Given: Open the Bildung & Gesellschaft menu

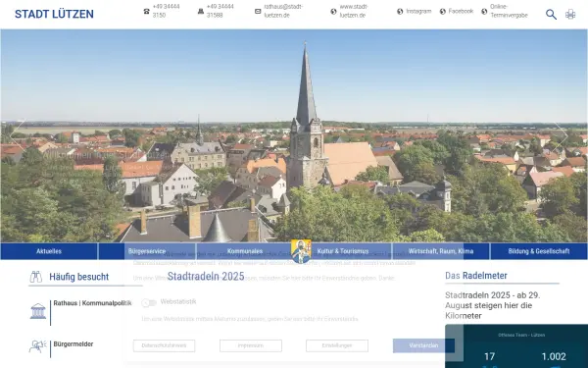Looking at the screenshot, I should coord(539,251).
